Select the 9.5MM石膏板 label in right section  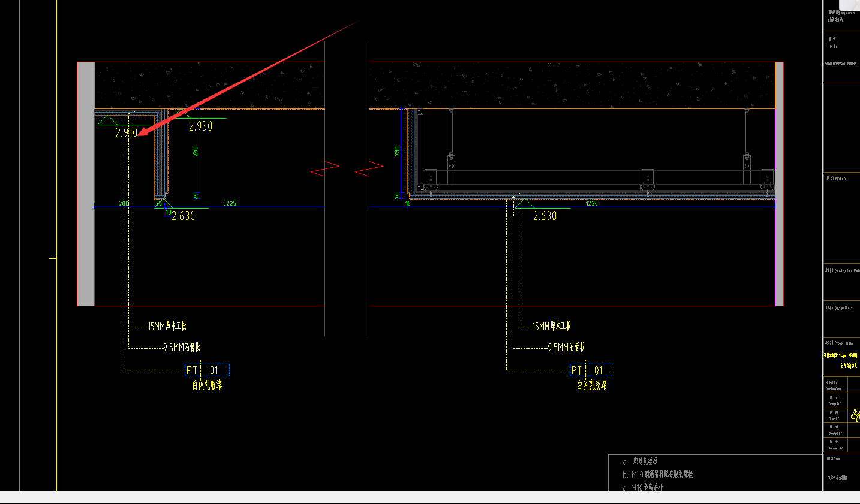pyautogui.click(x=566, y=347)
